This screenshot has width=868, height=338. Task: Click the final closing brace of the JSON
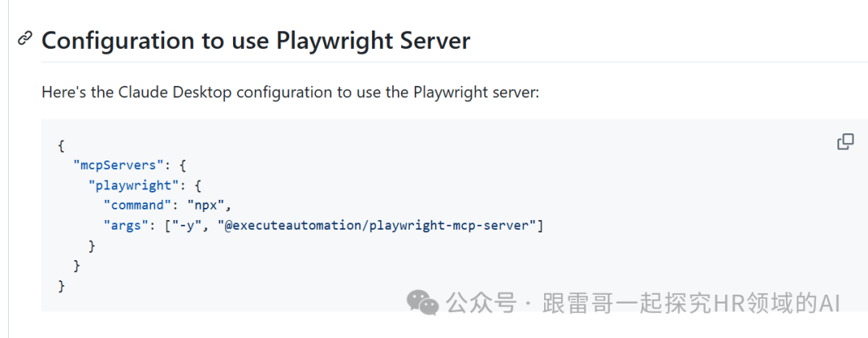point(61,285)
